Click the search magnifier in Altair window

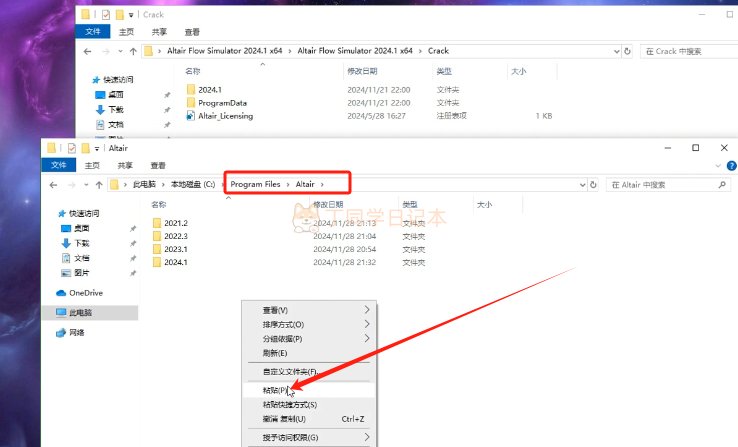722,185
